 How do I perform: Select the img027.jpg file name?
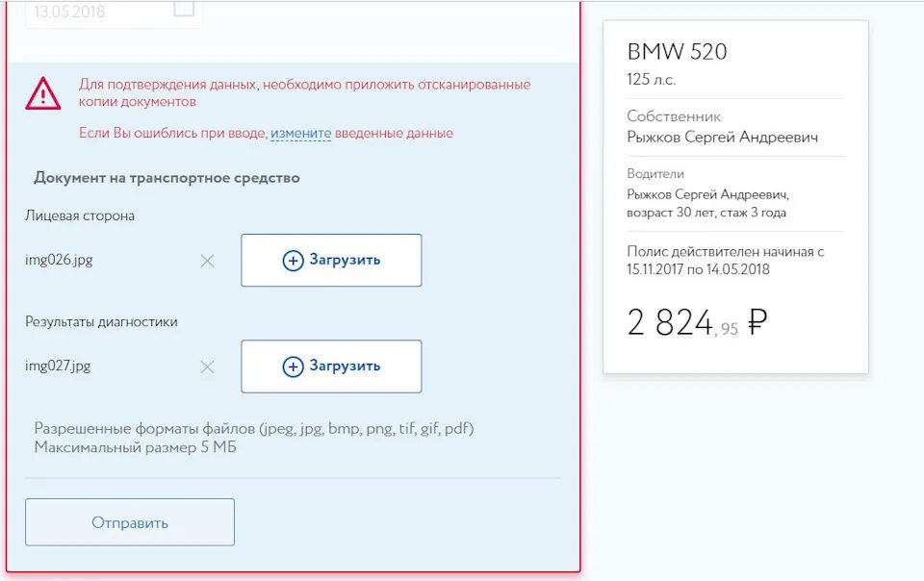coord(59,366)
